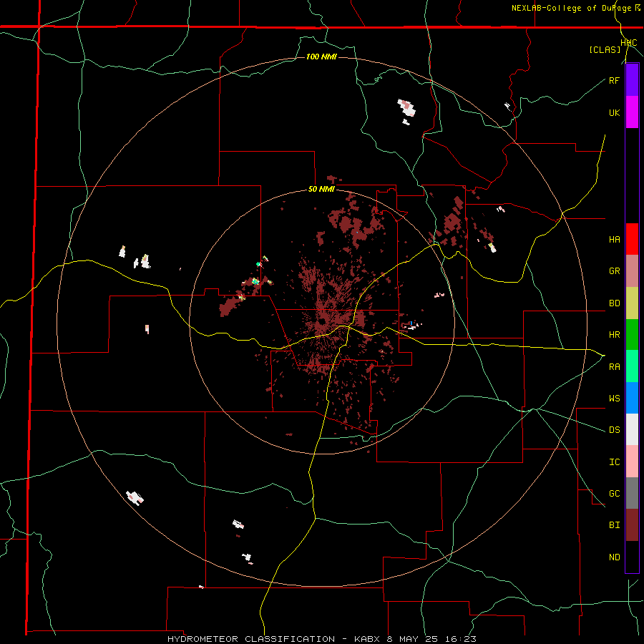
Task: Click the IC legend label
Action: coord(614,462)
